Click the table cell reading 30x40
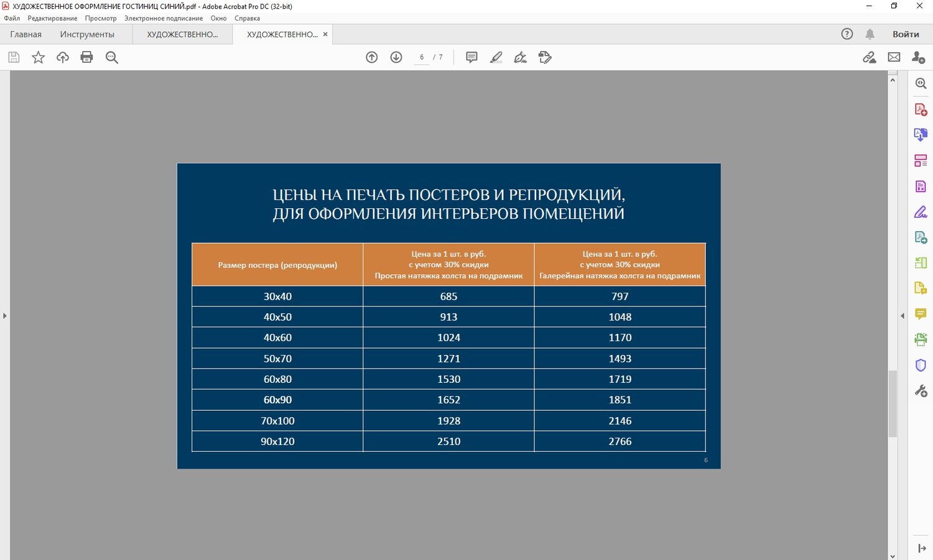This screenshot has height=560, width=933. tap(277, 296)
